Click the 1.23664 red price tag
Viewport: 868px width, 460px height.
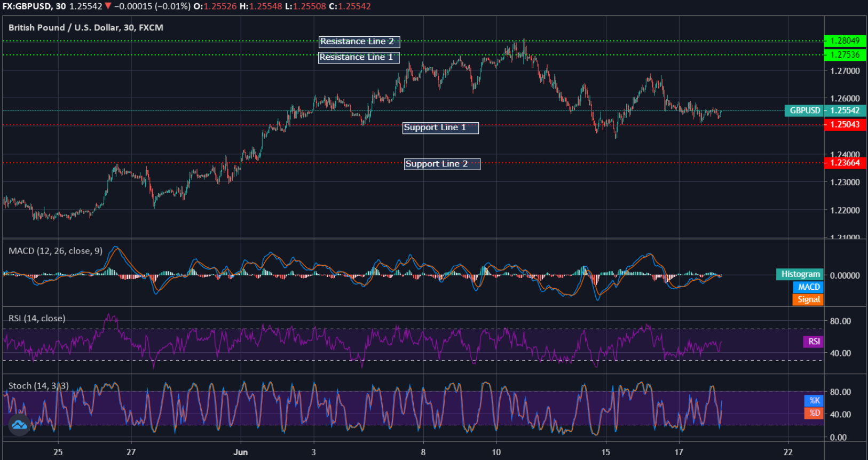[x=845, y=163]
